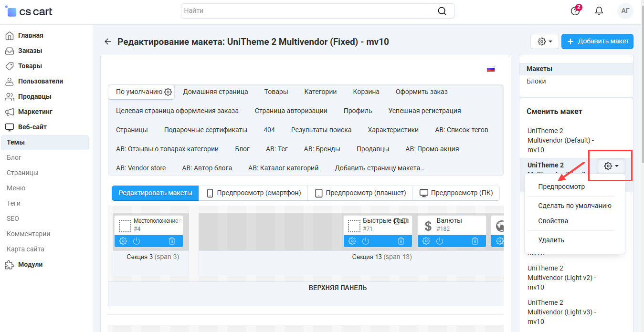Viewport: 644px width, 332px height.
Task: Select the Маркетинг sidebar icon
Action: [x=11, y=112]
